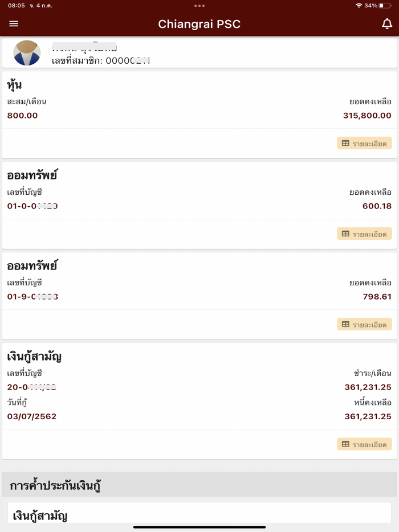View details of savings account 600.18
The image size is (399, 532).
point(364,234)
